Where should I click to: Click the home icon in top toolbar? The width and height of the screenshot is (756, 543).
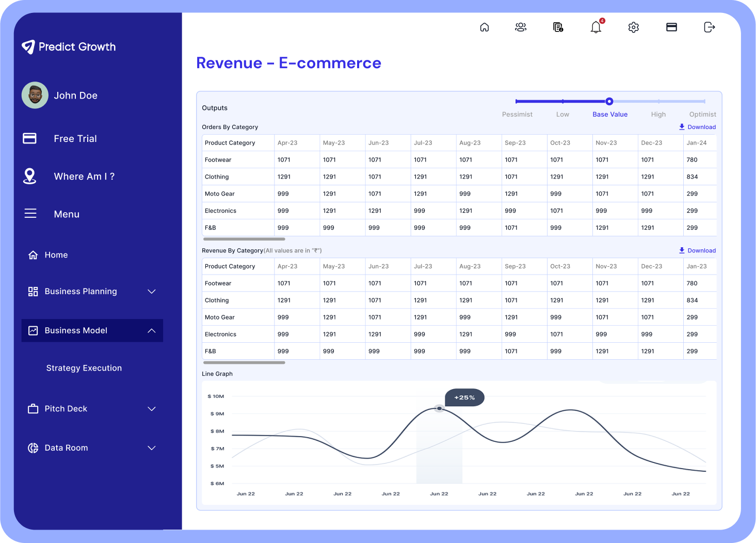coord(484,27)
